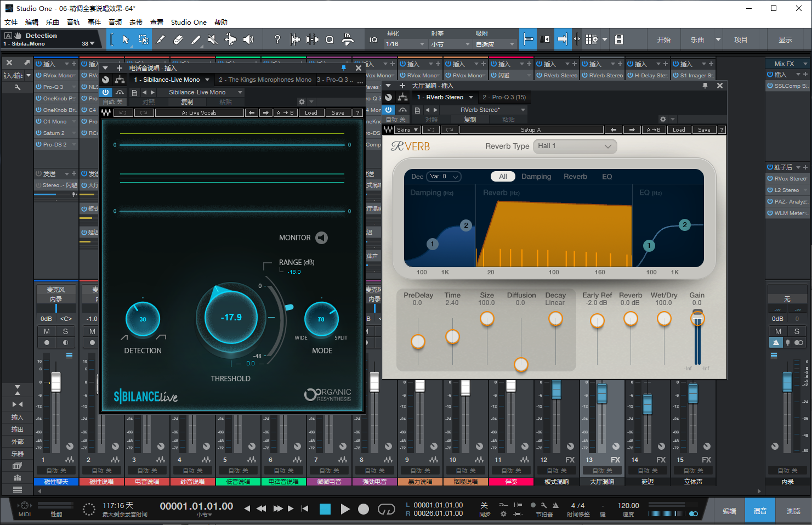Click the Sibilance MONITOR speaker icon
Screen dimensions: 812x525
(322, 238)
